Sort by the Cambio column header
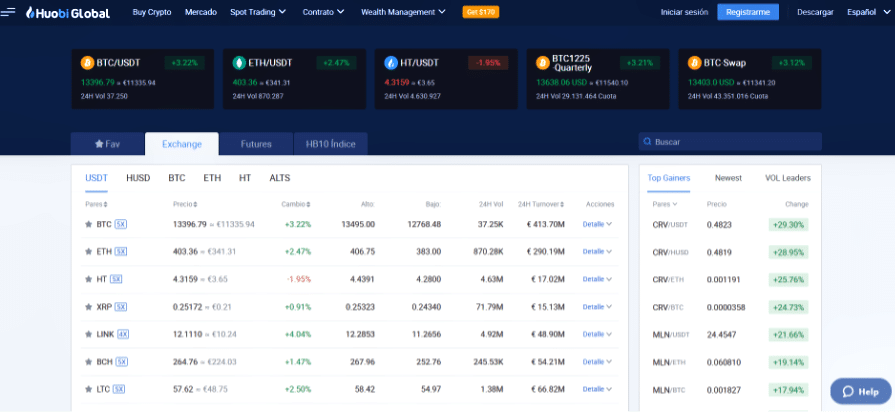895x412 pixels. coord(296,204)
